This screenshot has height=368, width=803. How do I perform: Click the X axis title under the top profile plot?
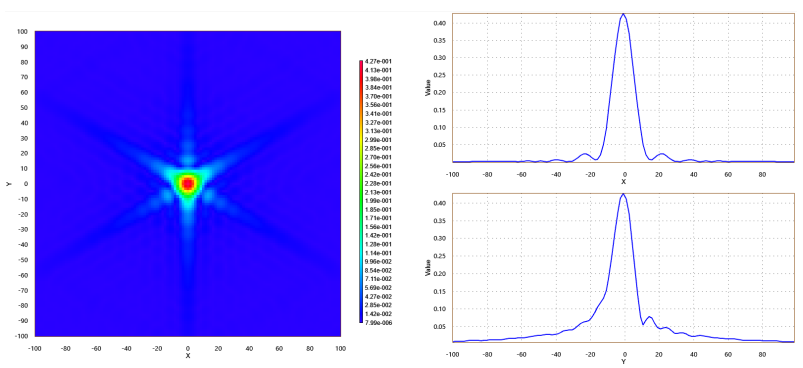pyautogui.click(x=624, y=182)
